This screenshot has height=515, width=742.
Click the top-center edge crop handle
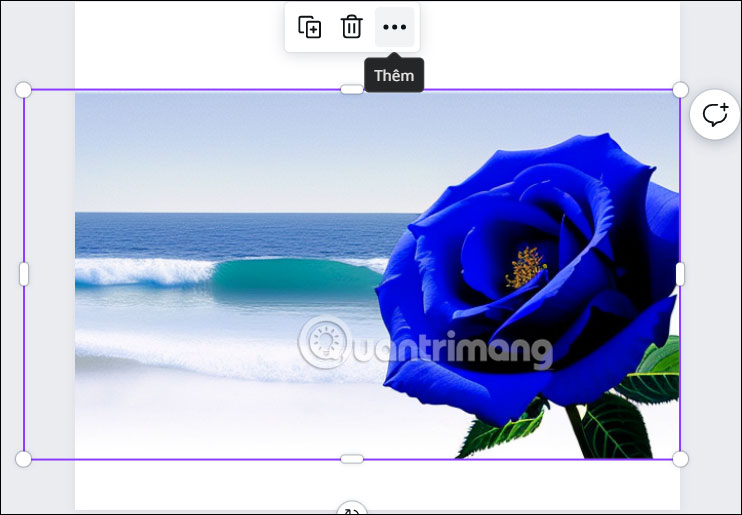coord(352,89)
